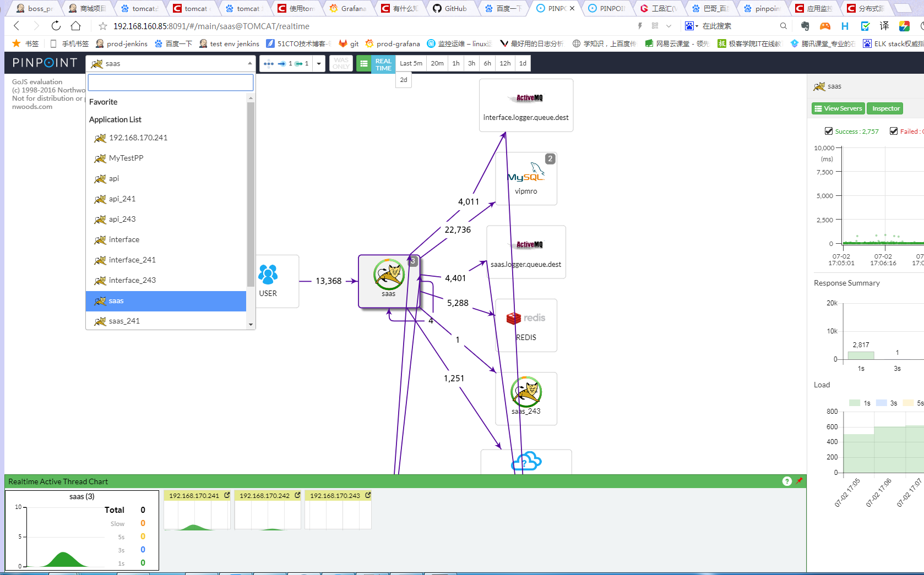Toggle the 1s series in Load legend
The image size is (924, 575).
[860, 403]
